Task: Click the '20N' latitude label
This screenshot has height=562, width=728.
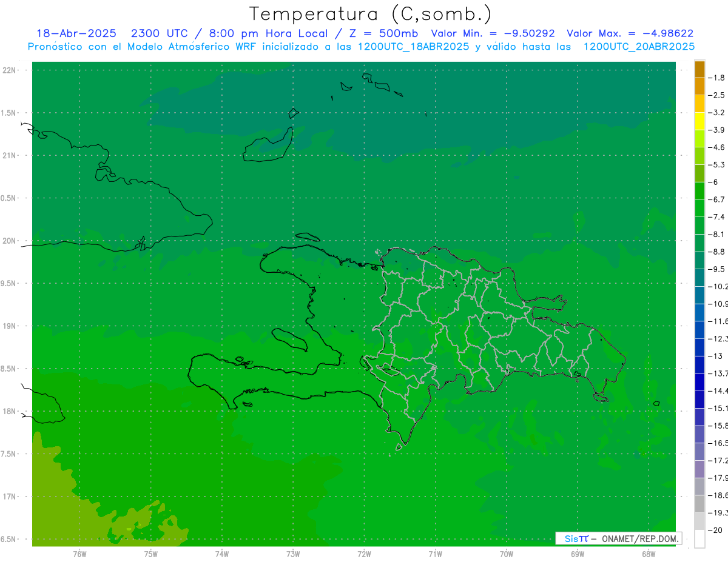Action: pyautogui.click(x=10, y=241)
